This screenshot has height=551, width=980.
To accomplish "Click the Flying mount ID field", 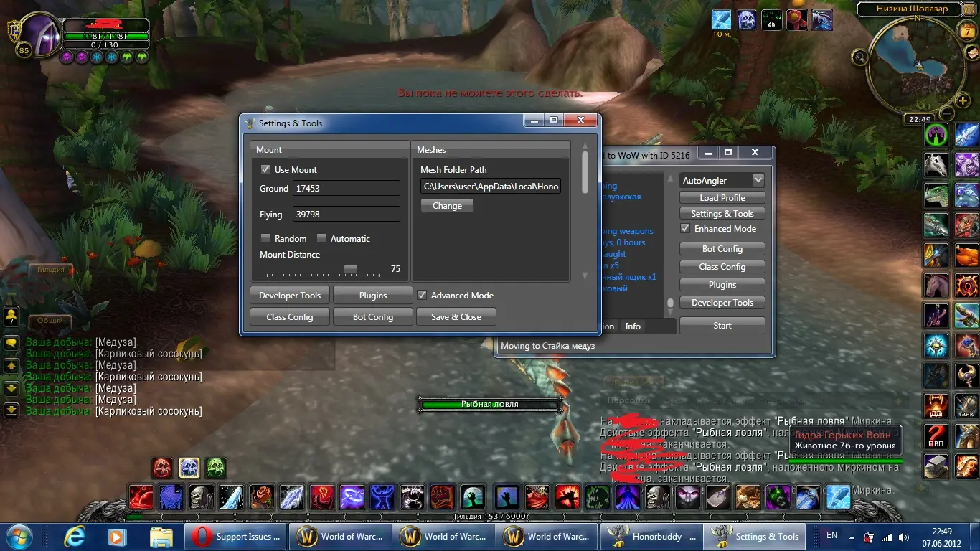I will [x=346, y=214].
